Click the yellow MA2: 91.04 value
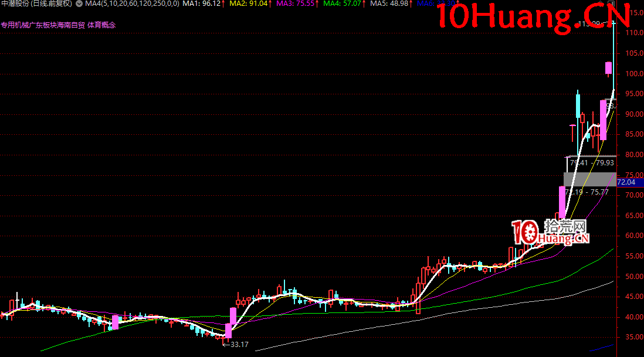 click(x=249, y=4)
